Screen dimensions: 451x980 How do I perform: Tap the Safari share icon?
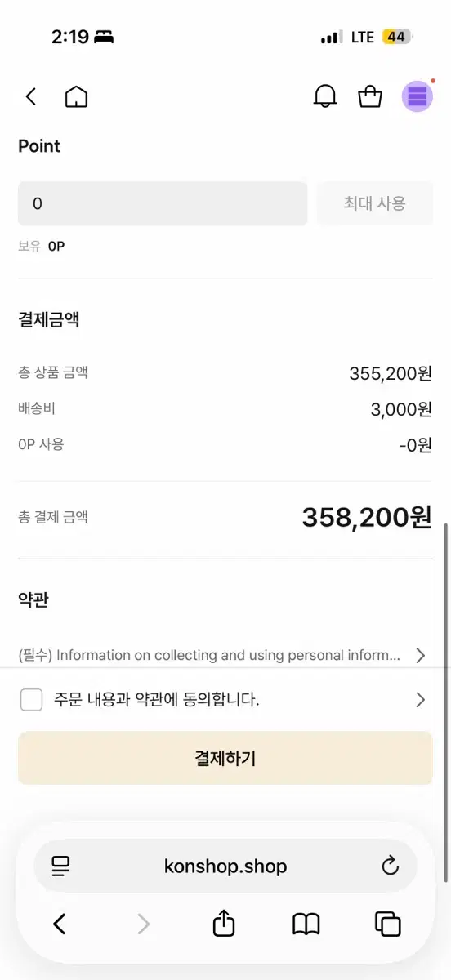tap(224, 923)
